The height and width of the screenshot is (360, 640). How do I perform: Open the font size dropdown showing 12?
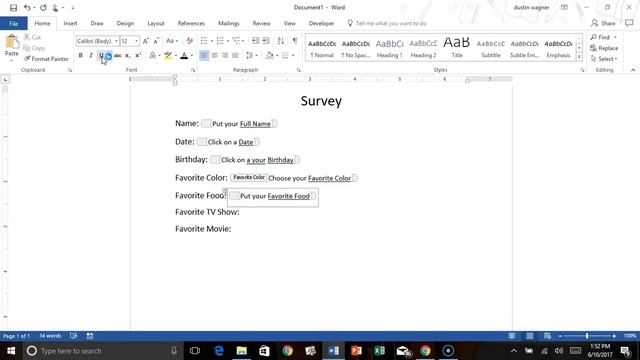point(136,41)
